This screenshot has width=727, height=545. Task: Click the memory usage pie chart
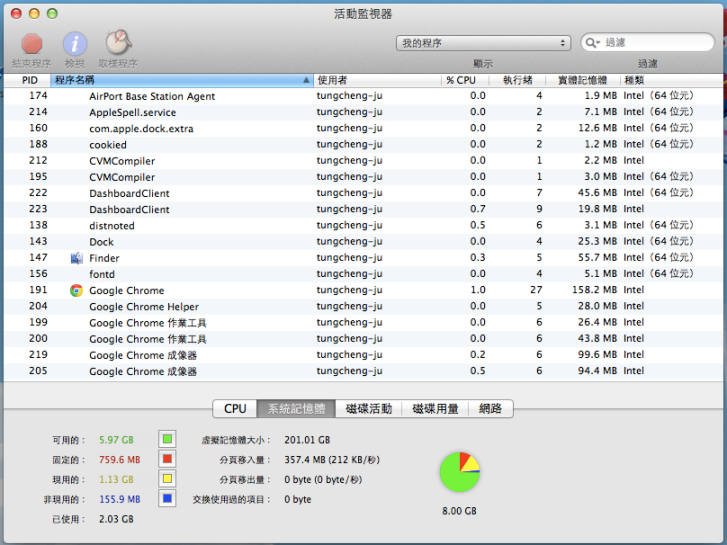pos(459,472)
